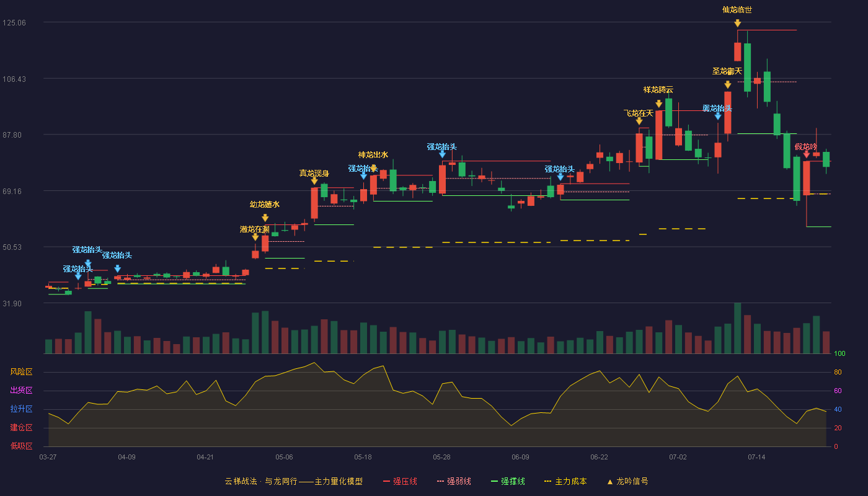Image resolution: width=868 pixels, height=496 pixels.
Task: Click the red arrow below 假龙吟
Action: point(807,154)
